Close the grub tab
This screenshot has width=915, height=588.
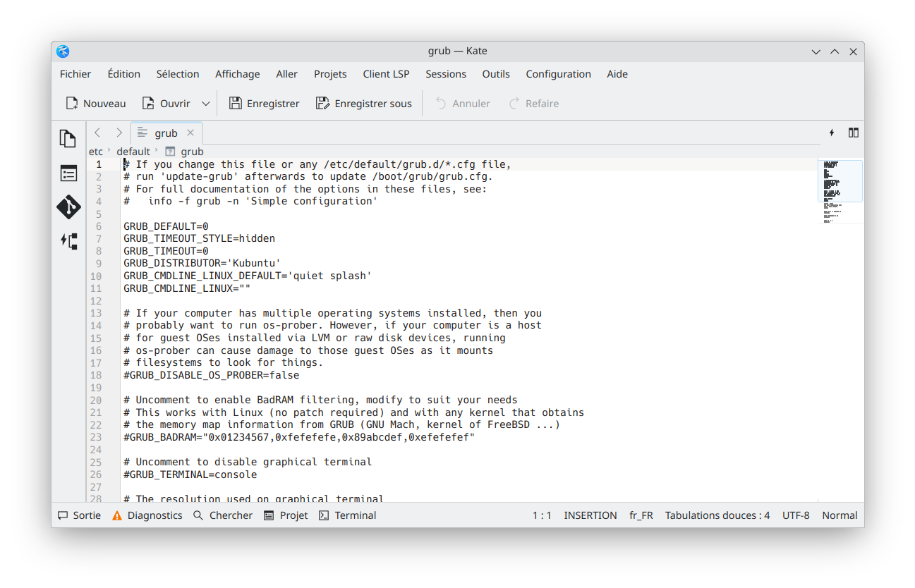190,133
